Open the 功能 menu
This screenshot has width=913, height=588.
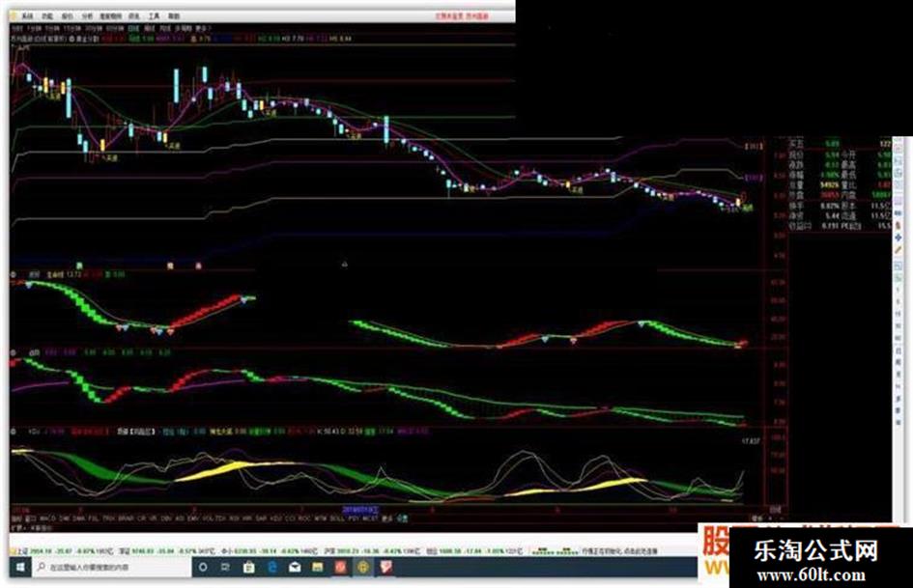tap(47, 16)
